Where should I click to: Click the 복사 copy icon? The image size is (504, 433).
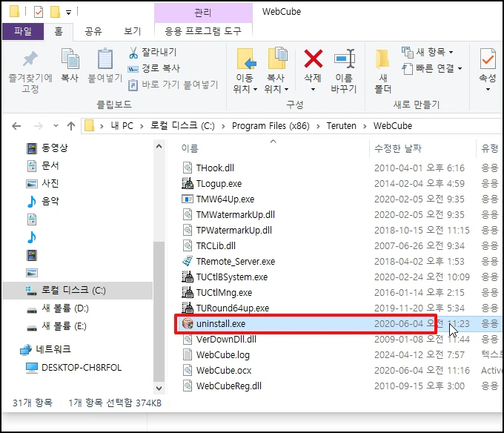click(x=70, y=59)
